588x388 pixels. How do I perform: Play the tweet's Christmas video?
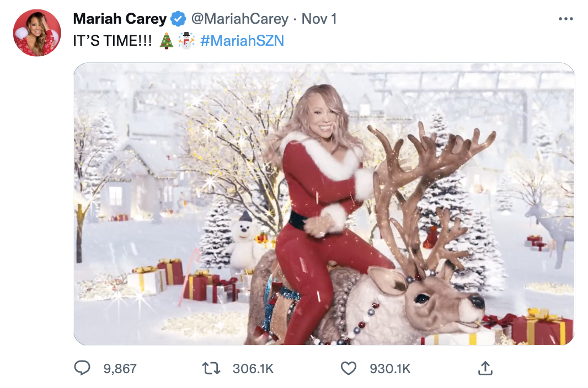point(324,204)
